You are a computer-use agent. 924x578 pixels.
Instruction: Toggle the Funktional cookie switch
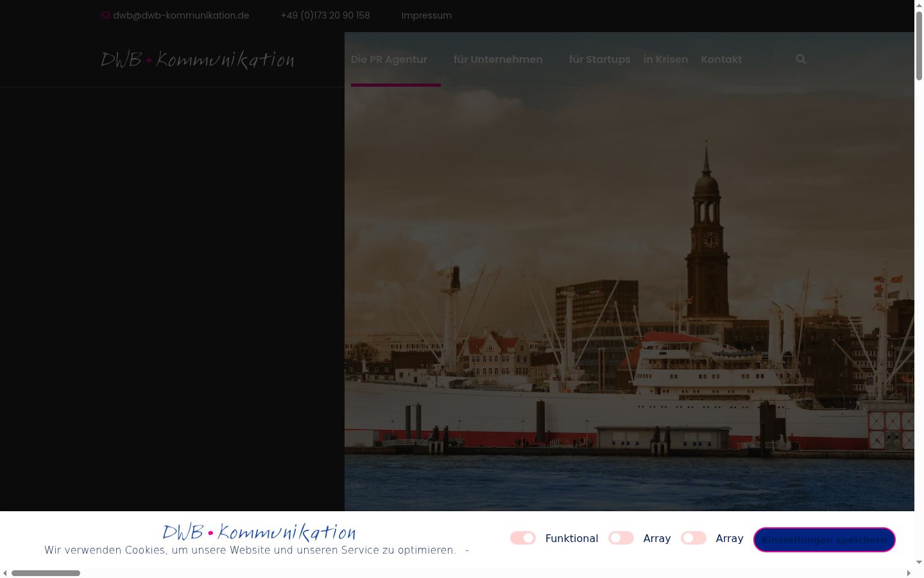pyautogui.click(x=523, y=538)
